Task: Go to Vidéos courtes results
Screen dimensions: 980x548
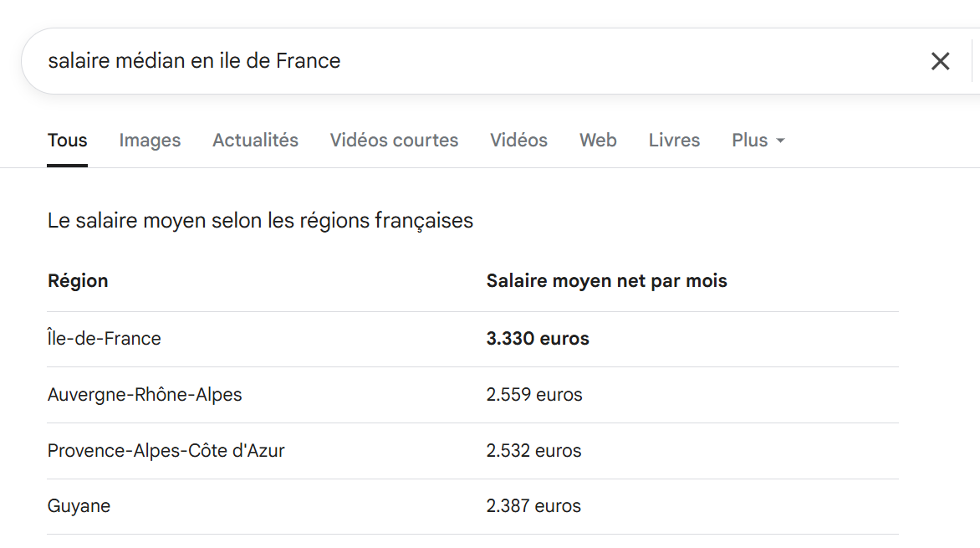Action: (x=395, y=140)
